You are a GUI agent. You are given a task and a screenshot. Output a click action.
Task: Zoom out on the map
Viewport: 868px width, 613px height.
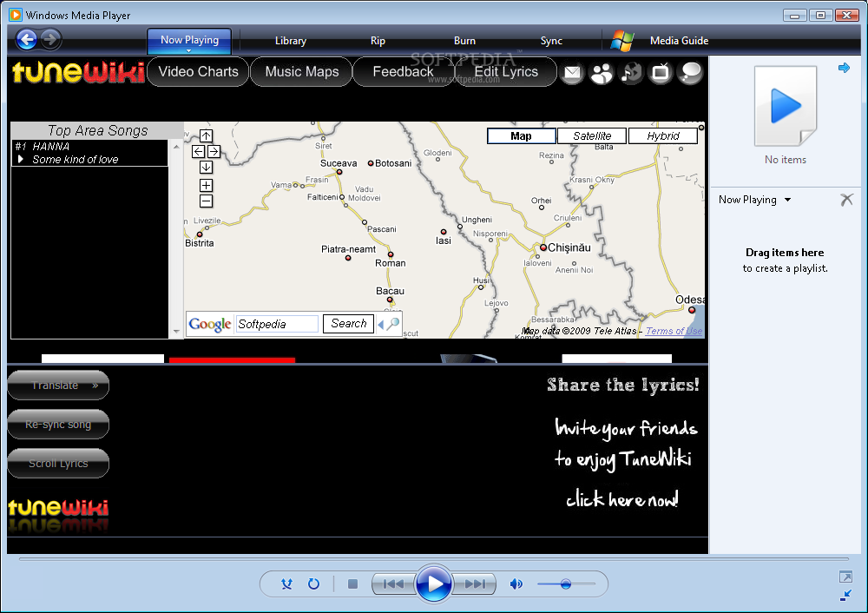(206, 201)
